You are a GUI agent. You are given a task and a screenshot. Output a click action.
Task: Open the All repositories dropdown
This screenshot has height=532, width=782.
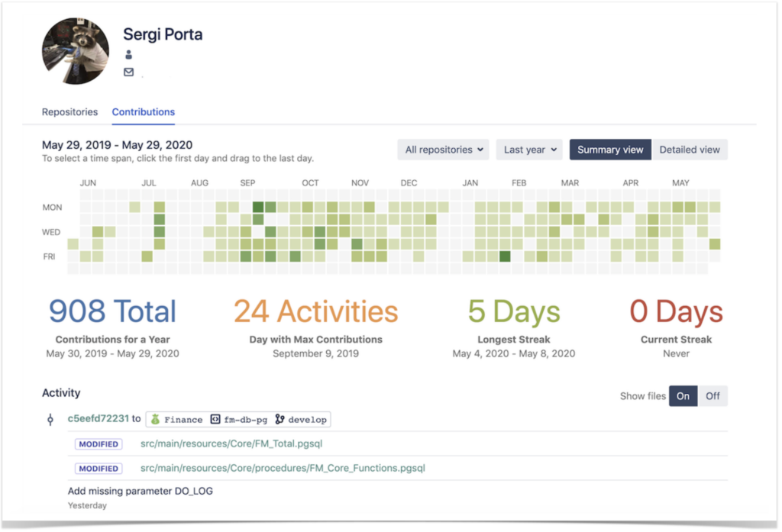click(x=443, y=150)
